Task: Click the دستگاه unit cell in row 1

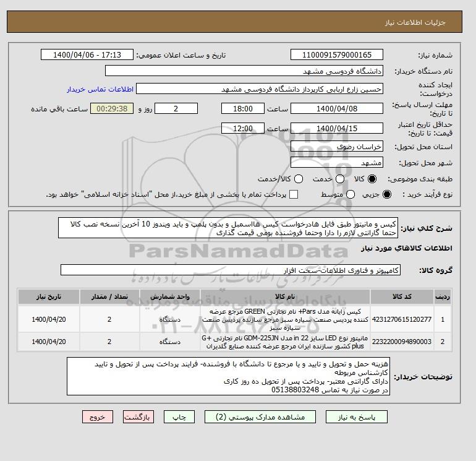Action: [170, 319]
